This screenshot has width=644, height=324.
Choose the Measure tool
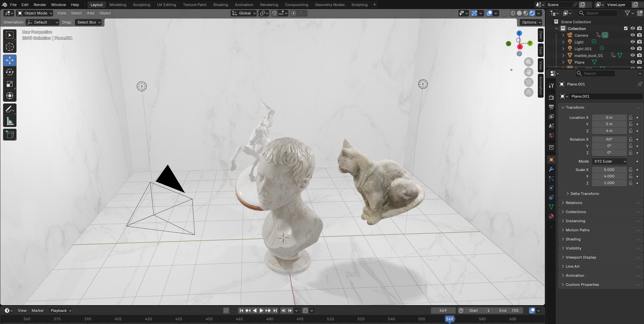10,121
